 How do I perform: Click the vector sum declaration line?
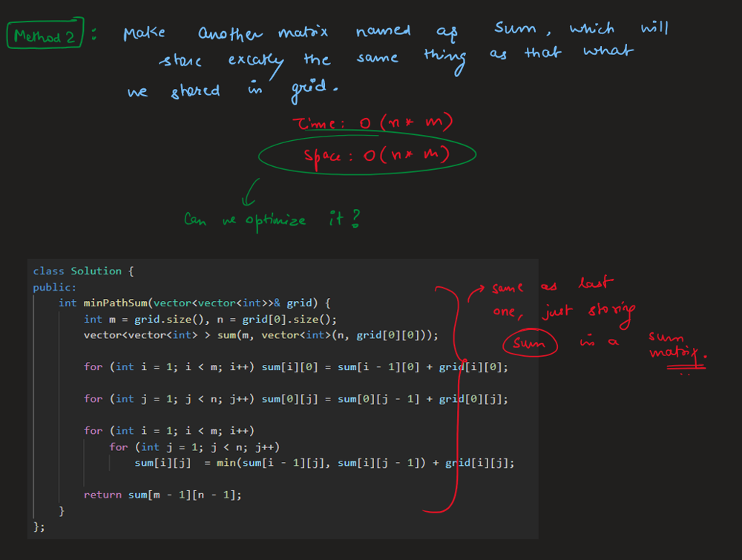(x=260, y=335)
